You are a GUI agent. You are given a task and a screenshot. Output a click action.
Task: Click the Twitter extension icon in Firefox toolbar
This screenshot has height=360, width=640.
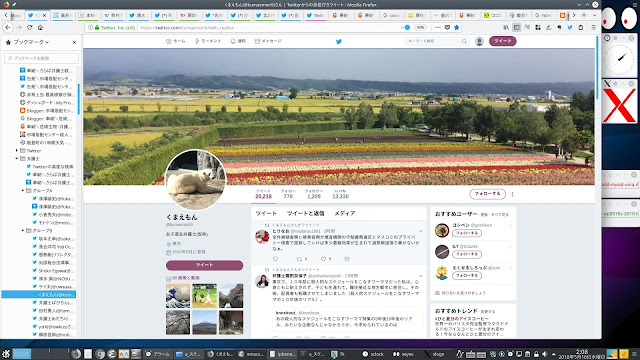(x=570, y=27)
